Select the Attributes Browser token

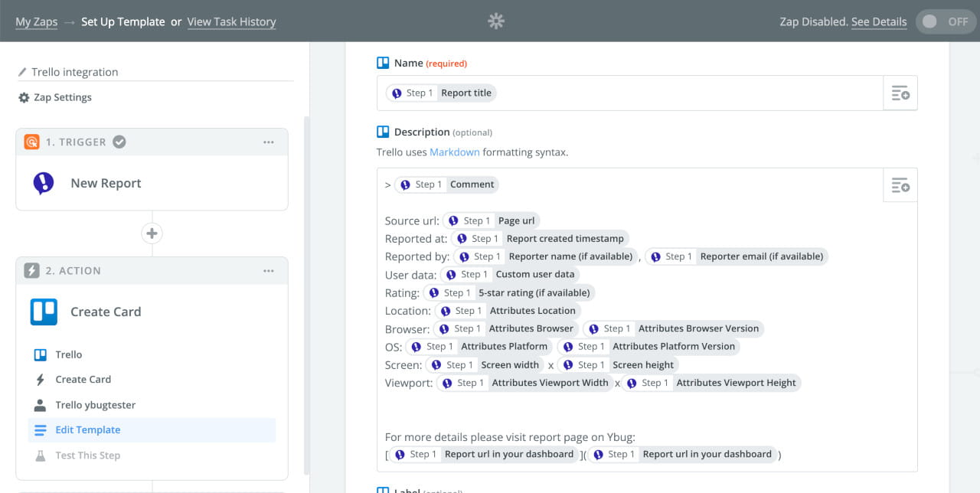coord(506,328)
